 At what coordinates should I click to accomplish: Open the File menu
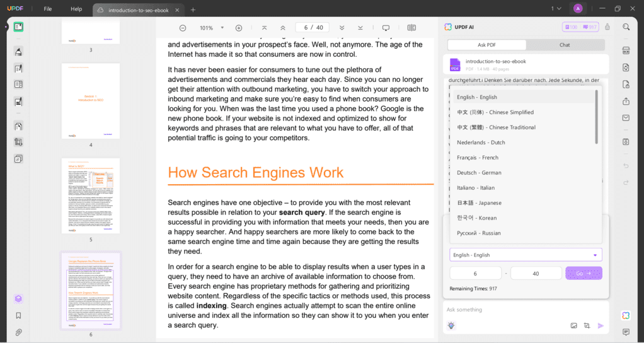click(48, 9)
